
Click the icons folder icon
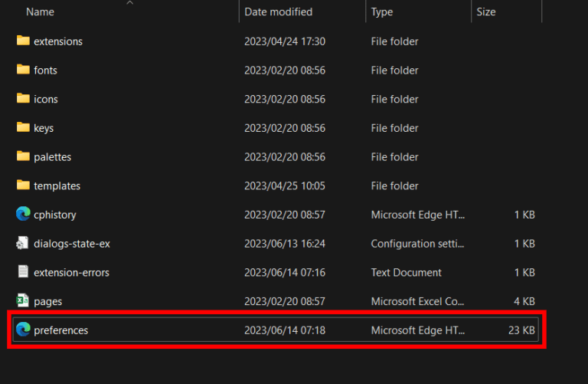[23, 99]
